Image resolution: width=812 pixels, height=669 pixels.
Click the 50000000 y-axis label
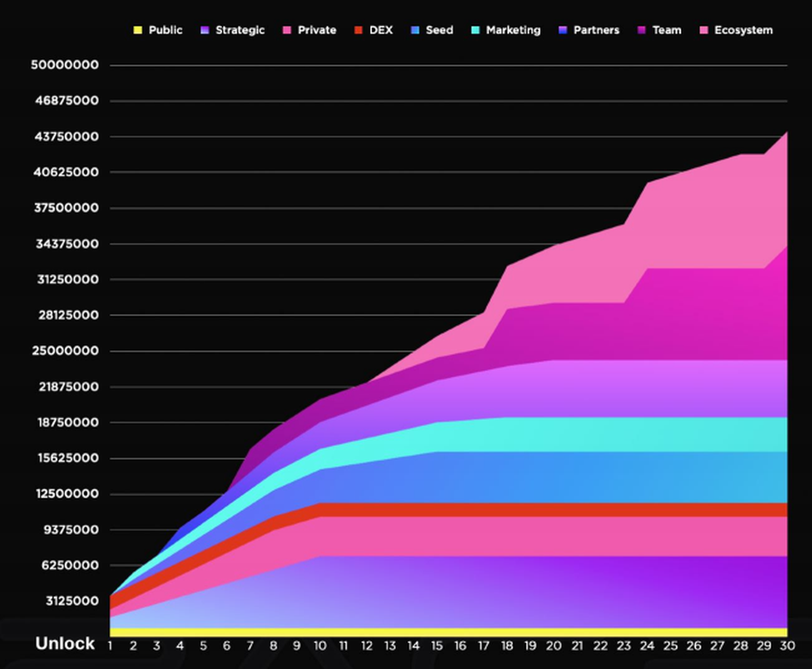point(65,66)
